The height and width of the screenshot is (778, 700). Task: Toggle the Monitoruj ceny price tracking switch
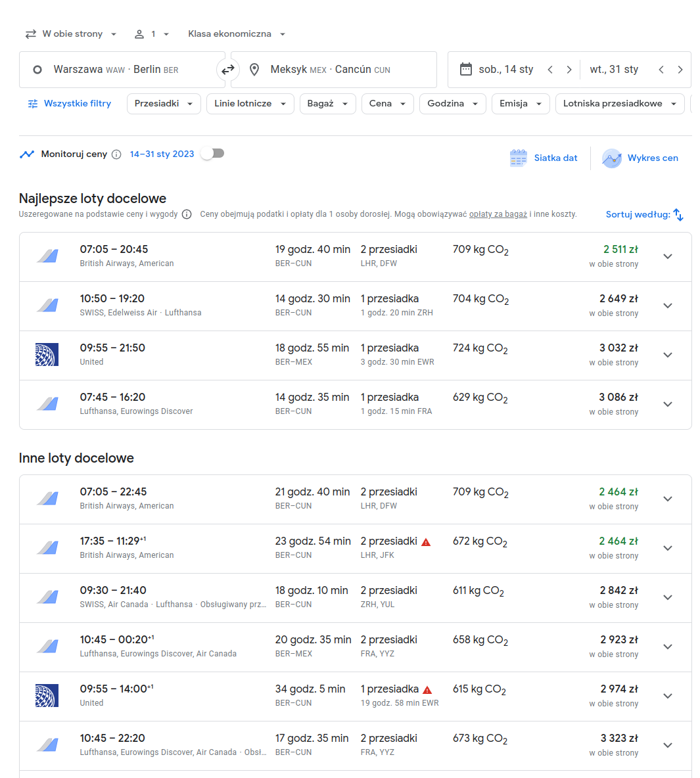click(x=213, y=154)
